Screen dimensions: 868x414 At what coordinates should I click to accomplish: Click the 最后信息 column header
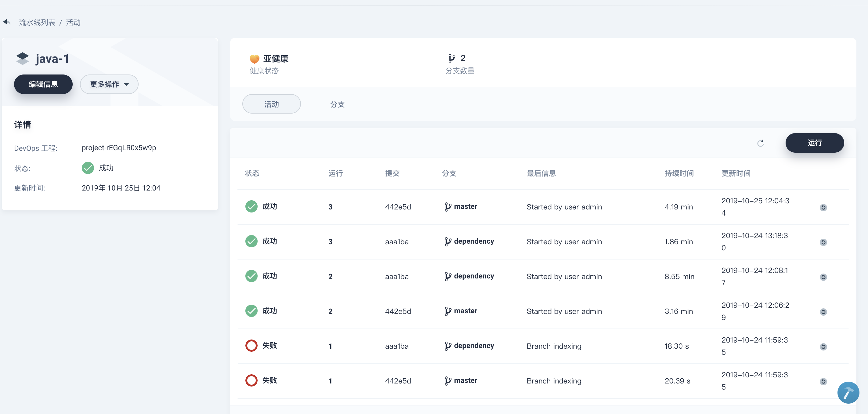[541, 173]
